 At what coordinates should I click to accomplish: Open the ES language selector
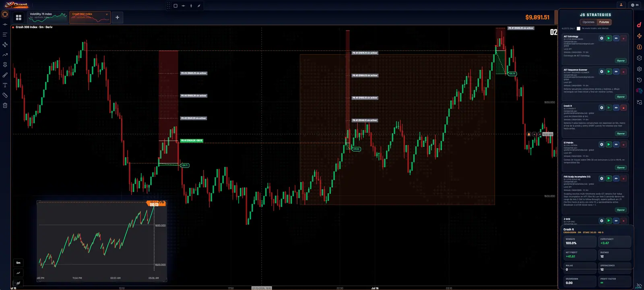click(635, 5)
